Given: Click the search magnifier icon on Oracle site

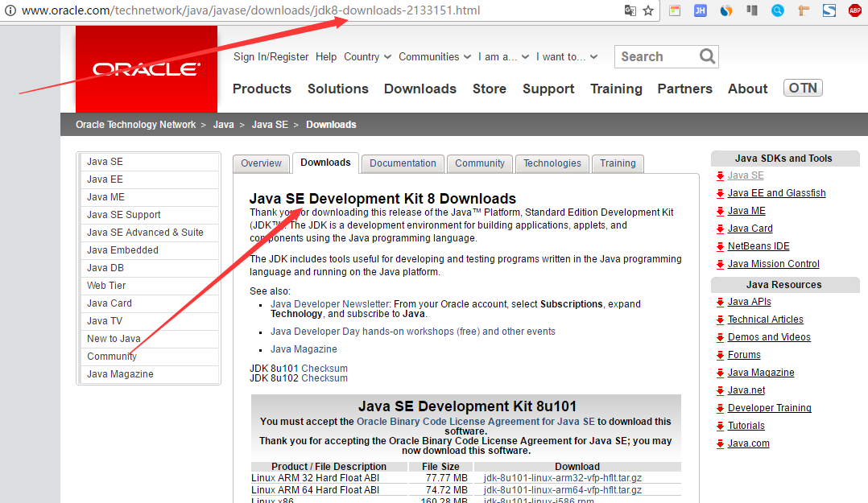Looking at the screenshot, I should pyautogui.click(x=707, y=56).
